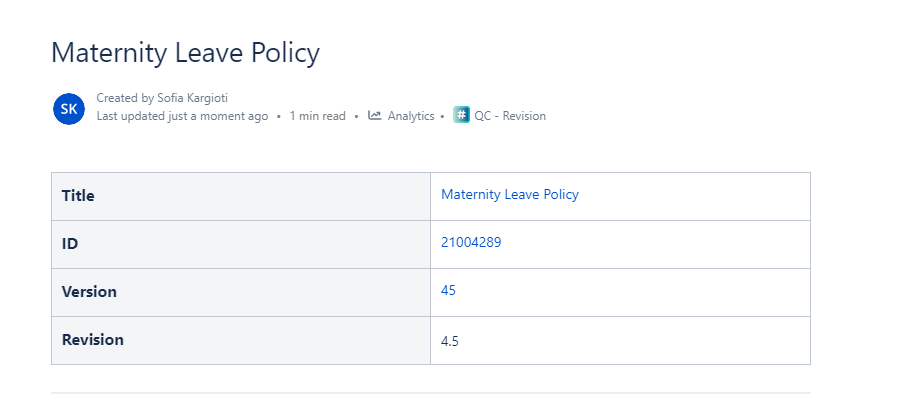Click the horizontal divider below the table
Viewport: 912px width, 416px height.
pyautogui.click(x=430, y=393)
